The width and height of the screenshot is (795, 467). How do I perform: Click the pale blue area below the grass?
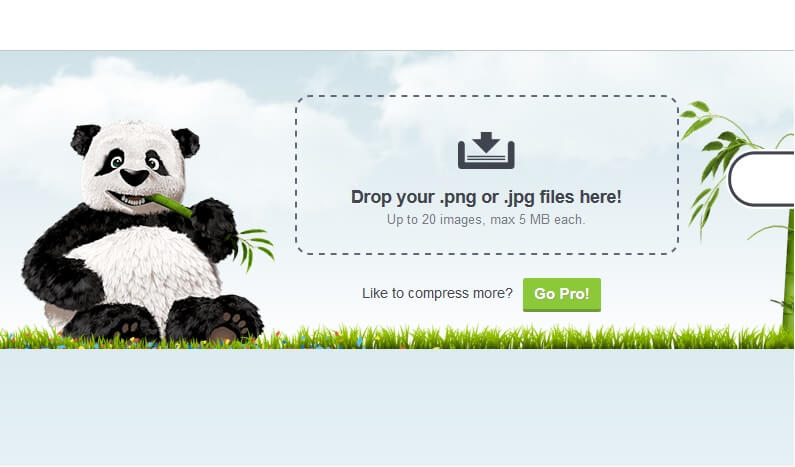click(x=396, y=406)
